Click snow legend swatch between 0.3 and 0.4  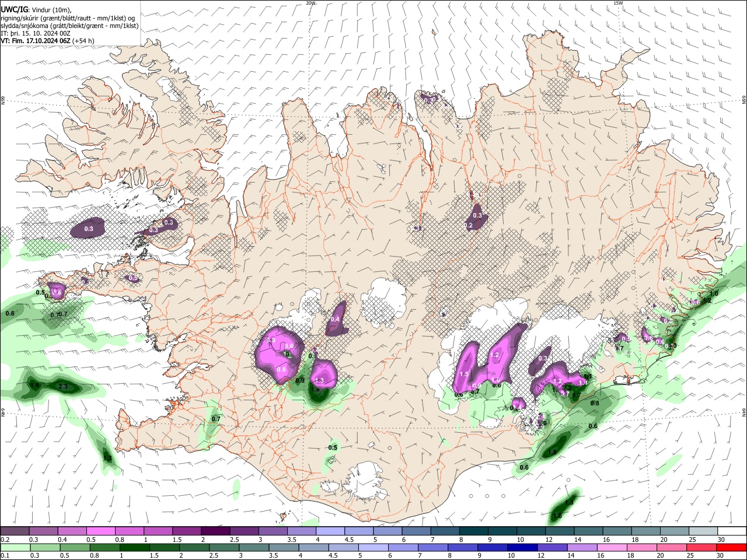click(x=44, y=531)
